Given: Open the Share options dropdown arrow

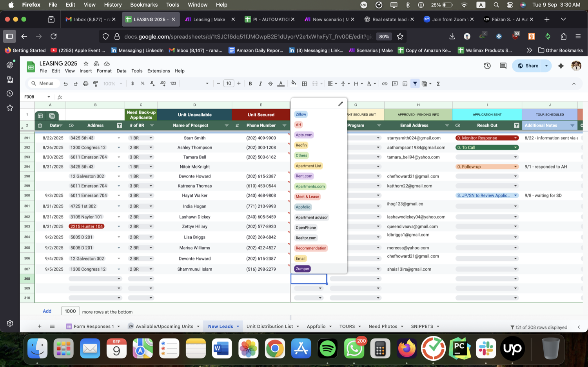Looking at the screenshot, I should coord(546,66).
